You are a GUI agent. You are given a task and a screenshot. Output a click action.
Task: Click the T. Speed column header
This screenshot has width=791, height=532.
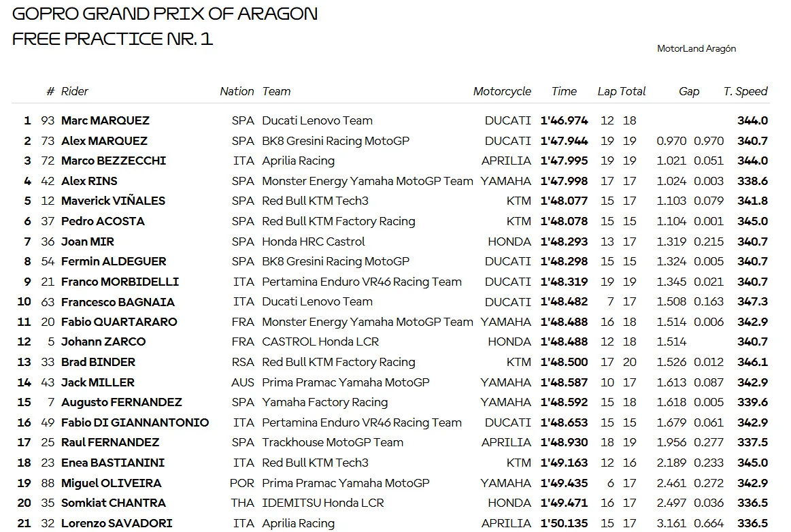point(745,91)
